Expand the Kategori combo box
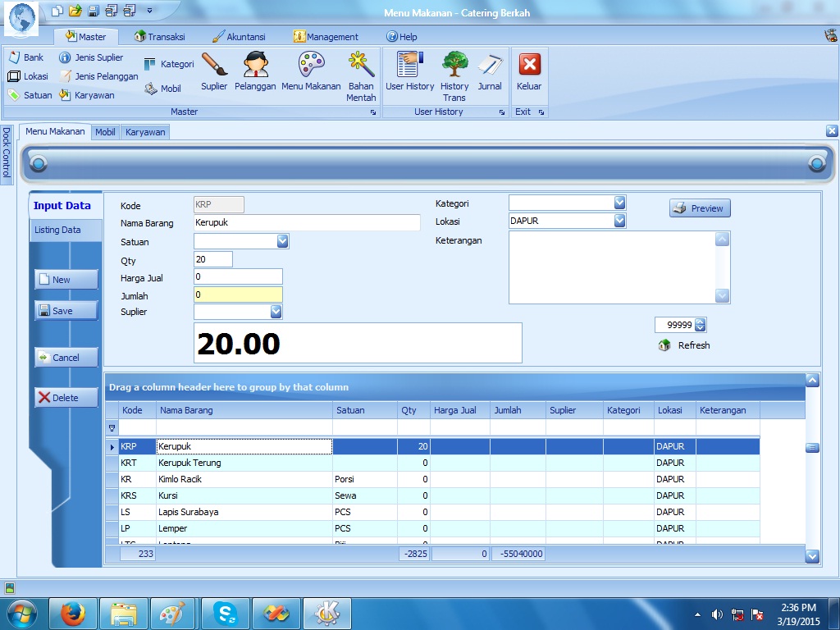 619,203
